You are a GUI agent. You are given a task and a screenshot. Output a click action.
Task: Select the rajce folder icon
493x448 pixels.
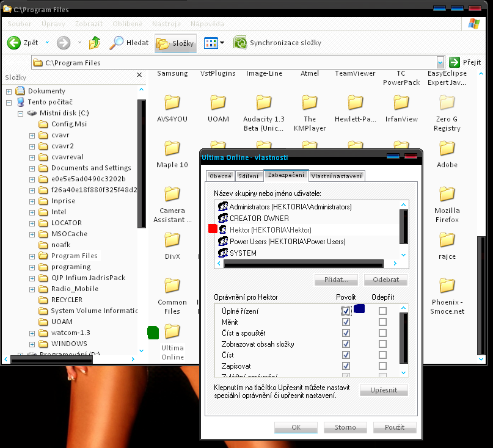click(447, 240)
